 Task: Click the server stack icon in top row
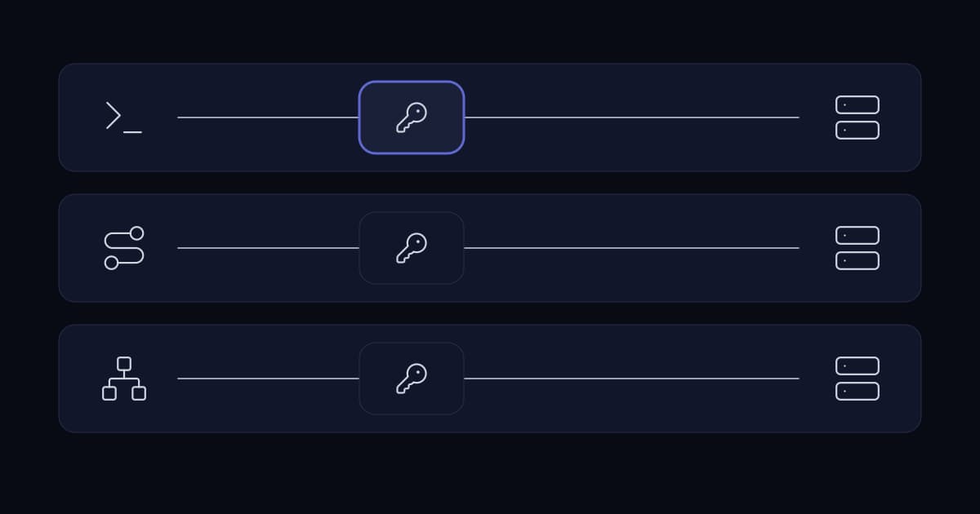(857, 117)
